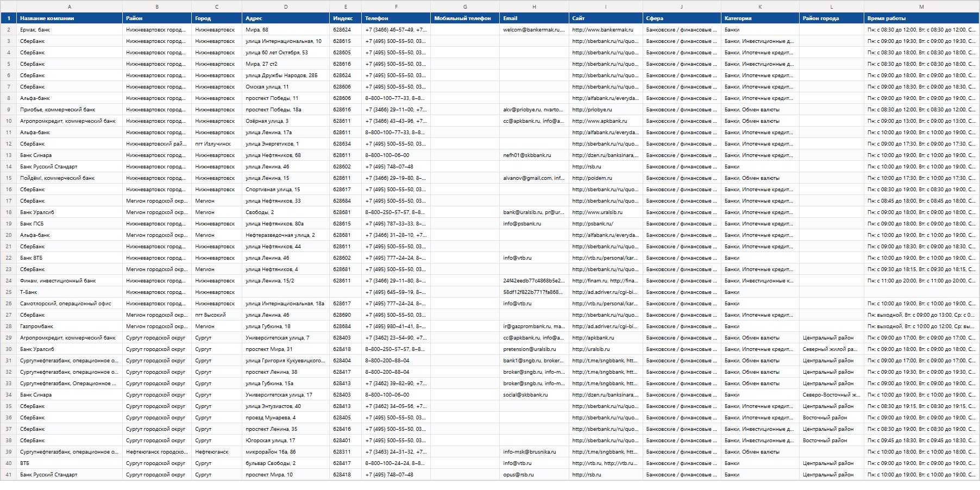
Task: Click the email cell 'opus@rsb.ru'
Action: click(x=534, y=475)
